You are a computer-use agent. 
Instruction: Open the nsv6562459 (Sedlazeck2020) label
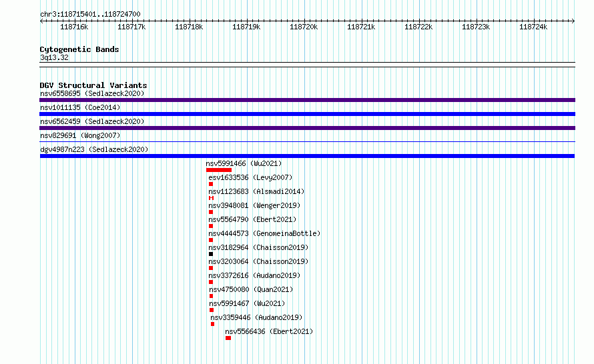(92, 121)
